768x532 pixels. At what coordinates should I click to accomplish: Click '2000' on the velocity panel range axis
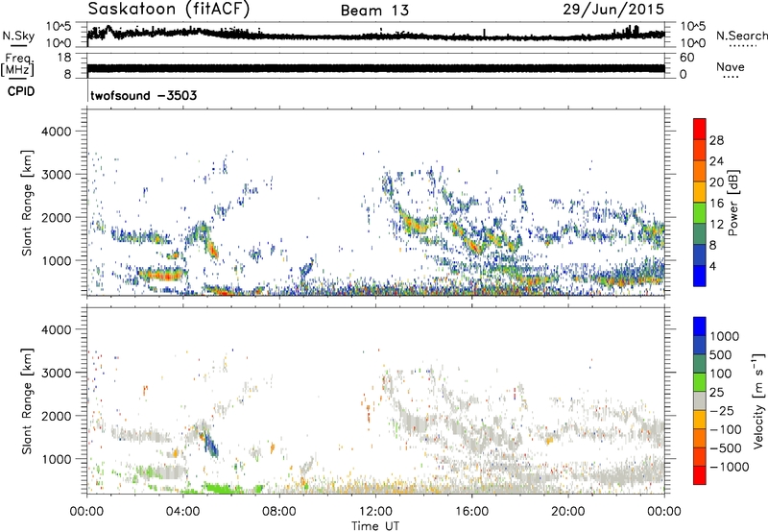point(57,416)
